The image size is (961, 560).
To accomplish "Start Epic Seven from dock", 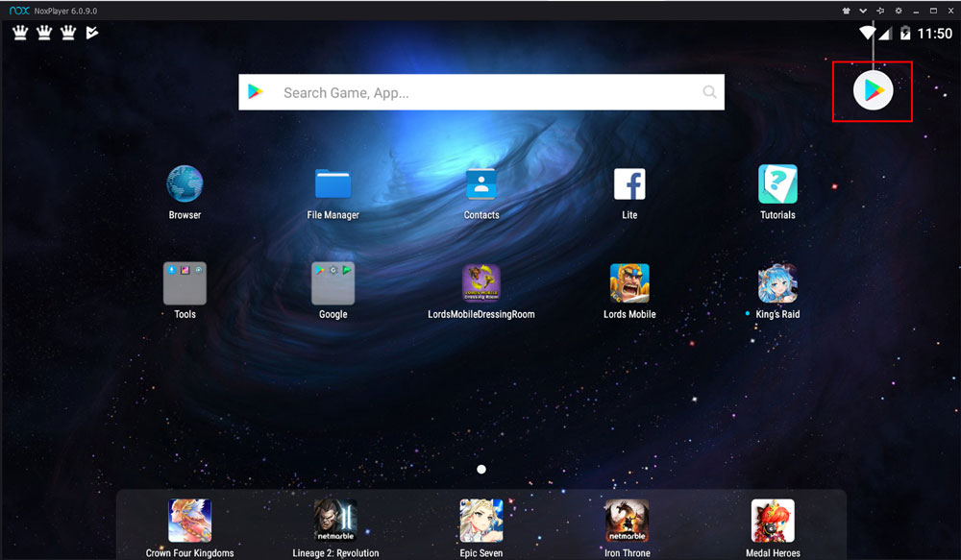I will click(x=481, y=521).
